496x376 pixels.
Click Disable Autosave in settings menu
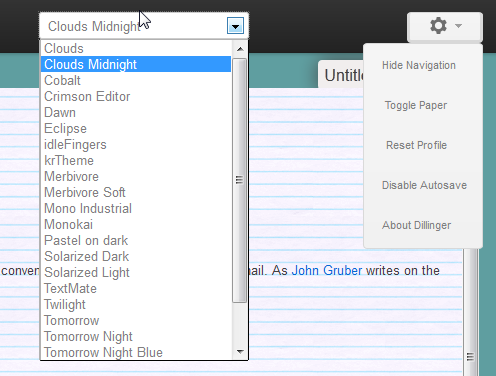(424, 185)
